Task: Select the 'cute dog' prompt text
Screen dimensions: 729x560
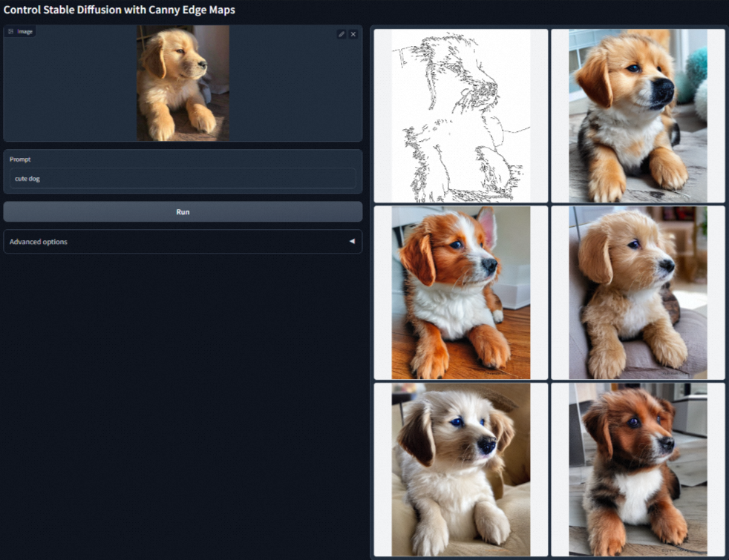Action: click(x=27, y=178)
